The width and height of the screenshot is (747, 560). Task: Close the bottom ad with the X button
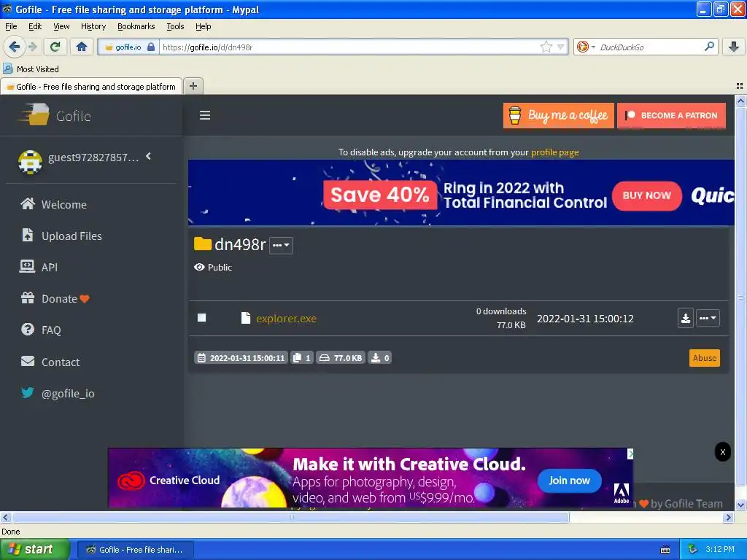[723, 452]
